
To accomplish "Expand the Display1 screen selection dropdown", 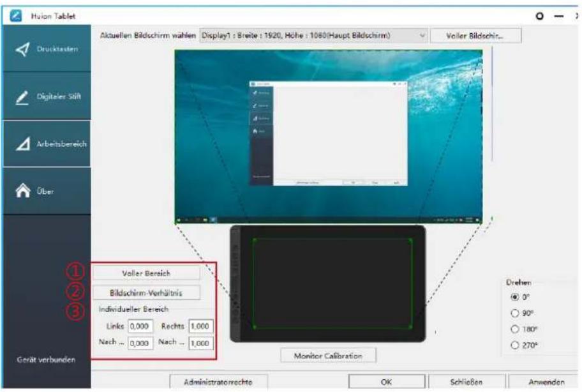I will 313,36.
